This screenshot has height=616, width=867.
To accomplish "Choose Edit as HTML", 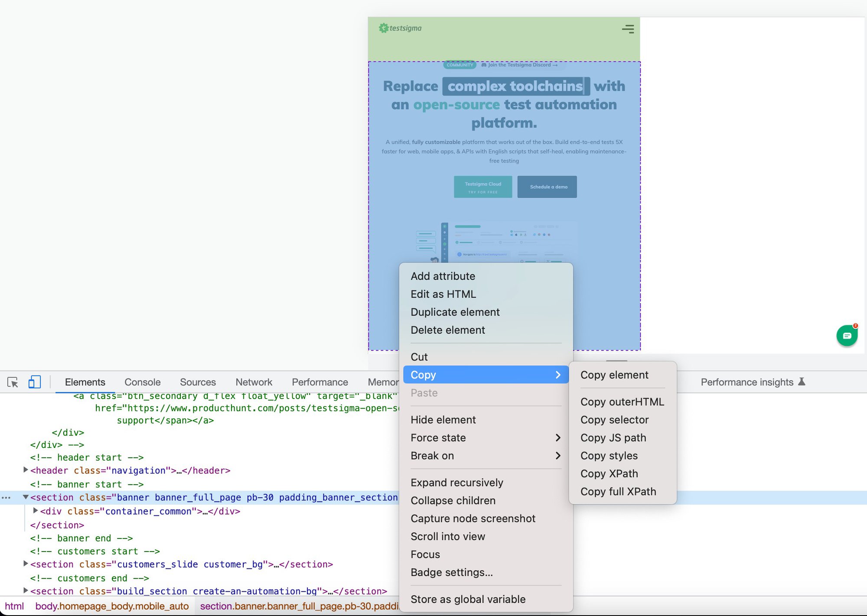I will click(486, 294).
